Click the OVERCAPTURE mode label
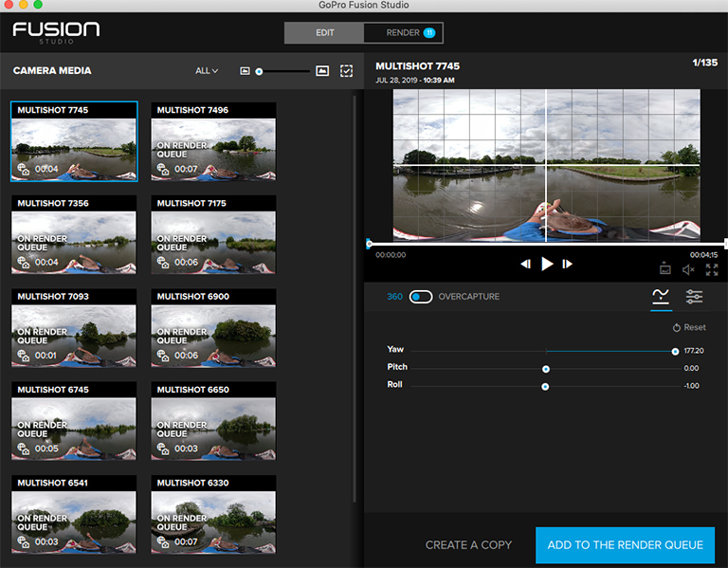The width and height of the screenshot is (728, 568). click(469, 296)
